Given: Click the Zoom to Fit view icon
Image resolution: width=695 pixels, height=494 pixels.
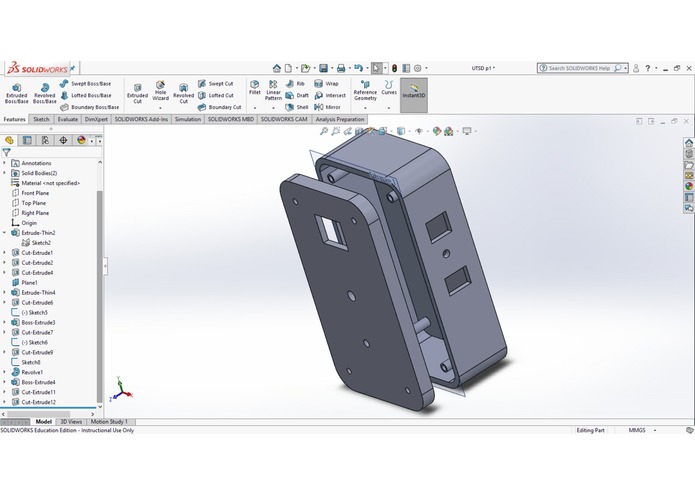Looking at the screenshot, I should pos(324,131).
